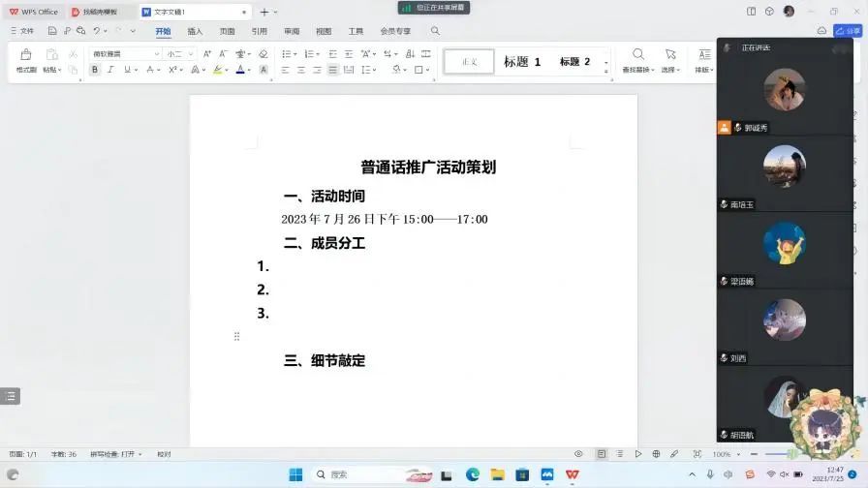Open the font name dropdown
This screenshot has width=868, height=488.
[126, 54]
